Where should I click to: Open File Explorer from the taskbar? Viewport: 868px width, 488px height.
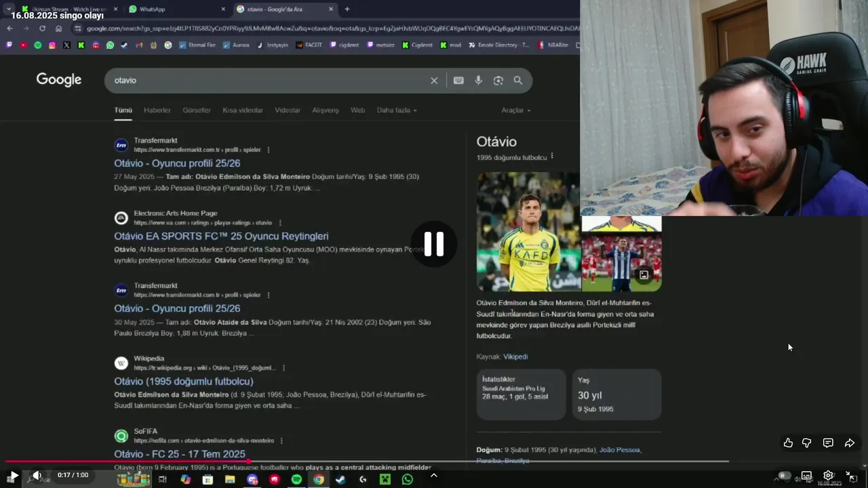pos(230,479)
